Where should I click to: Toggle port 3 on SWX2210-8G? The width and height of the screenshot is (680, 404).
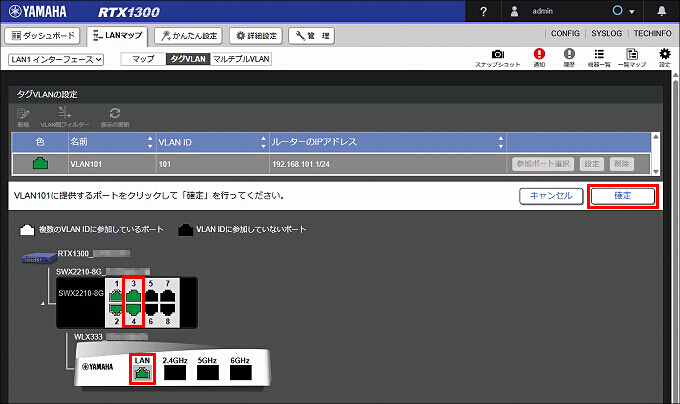pos(134,296)
